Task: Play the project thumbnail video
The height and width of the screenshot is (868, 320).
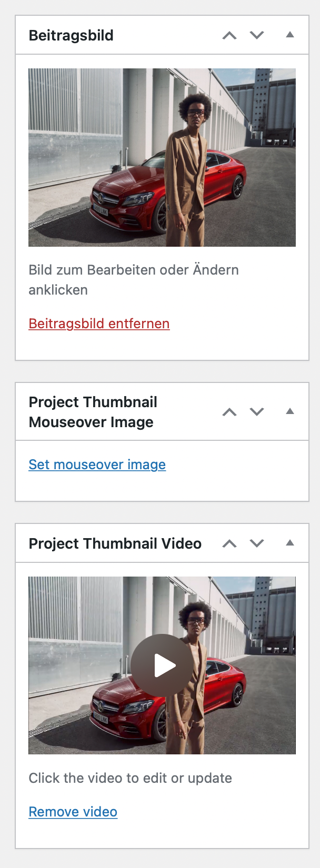Action: pos(163,665)
